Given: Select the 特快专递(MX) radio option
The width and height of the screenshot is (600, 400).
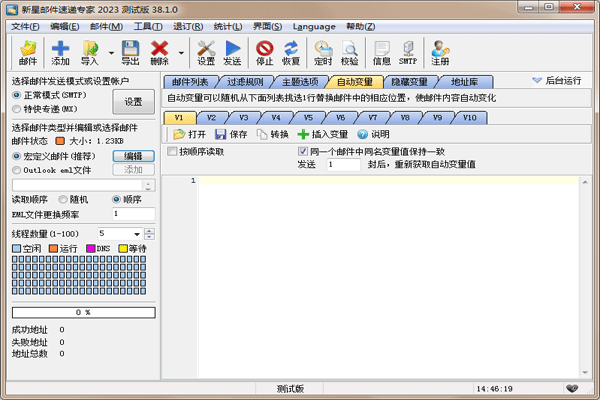Looking at the screenshot, I should [17, 108].
